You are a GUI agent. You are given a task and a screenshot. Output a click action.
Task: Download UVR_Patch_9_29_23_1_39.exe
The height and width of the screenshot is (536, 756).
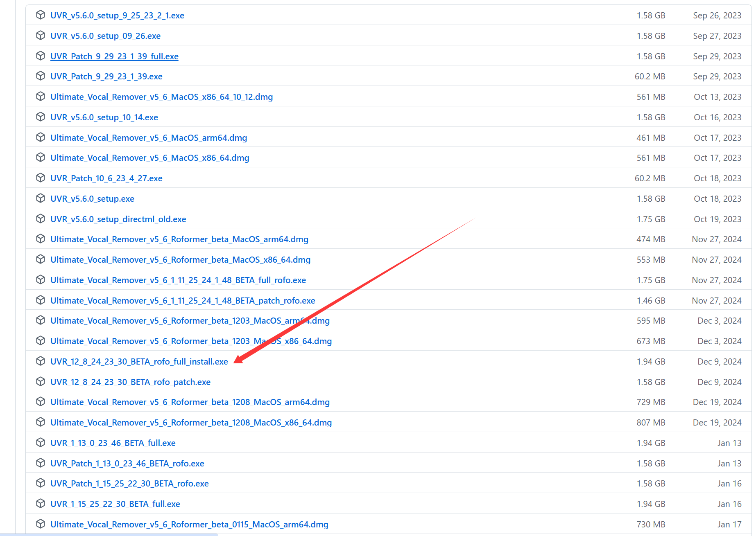[x=106, y=77]
